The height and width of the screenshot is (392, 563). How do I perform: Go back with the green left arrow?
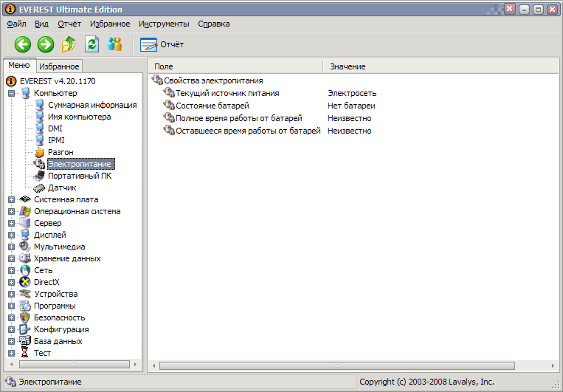pyautogui.click(x=23, y=44)
